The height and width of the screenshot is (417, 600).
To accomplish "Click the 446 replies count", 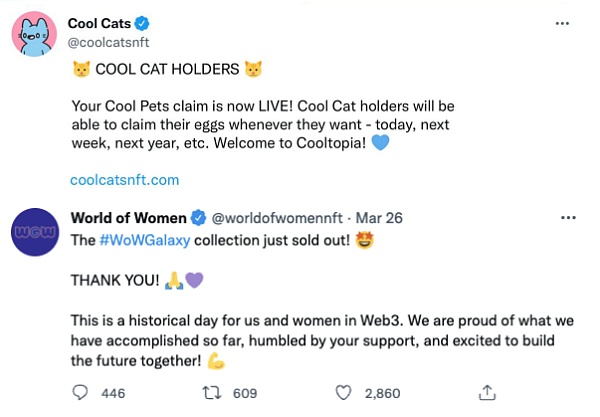I will 113,393.
